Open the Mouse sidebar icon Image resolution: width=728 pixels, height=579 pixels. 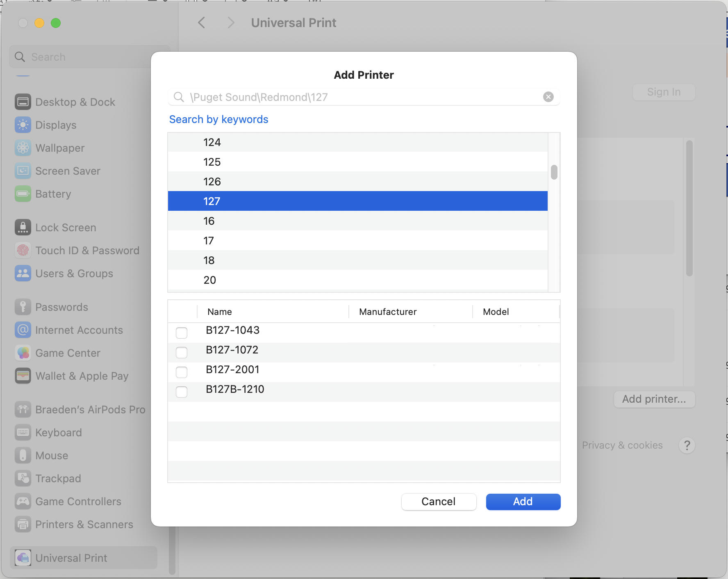pos(23,455)
